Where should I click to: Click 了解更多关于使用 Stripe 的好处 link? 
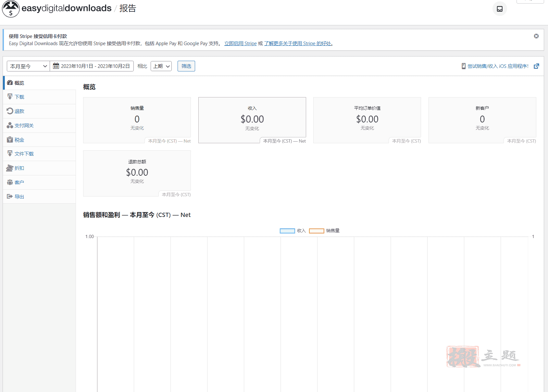click(x=298, y=44)
